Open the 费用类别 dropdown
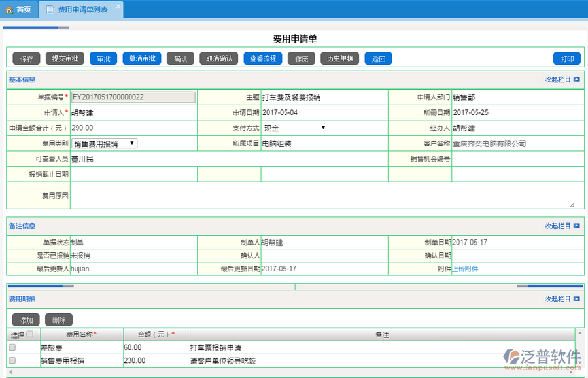Viewport: 588px width, 378px height. coord(105,143)
